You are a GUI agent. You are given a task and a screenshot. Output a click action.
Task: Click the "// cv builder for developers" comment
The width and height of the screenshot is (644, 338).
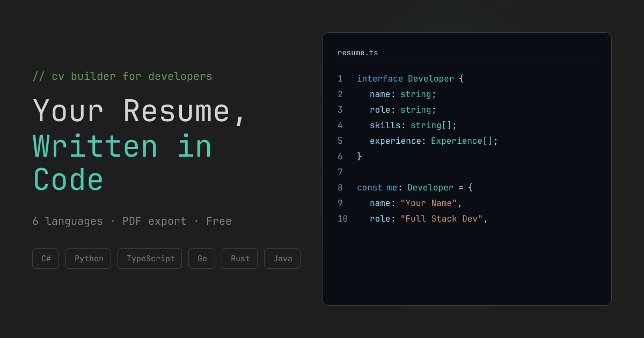point(122,76)
